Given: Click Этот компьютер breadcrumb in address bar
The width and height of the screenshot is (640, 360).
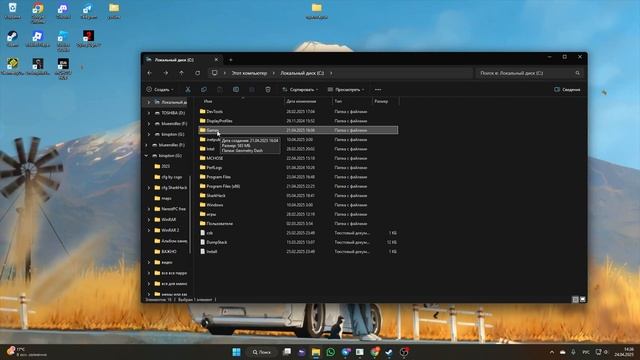Looking at the screenshot, I should pos(249,73).
